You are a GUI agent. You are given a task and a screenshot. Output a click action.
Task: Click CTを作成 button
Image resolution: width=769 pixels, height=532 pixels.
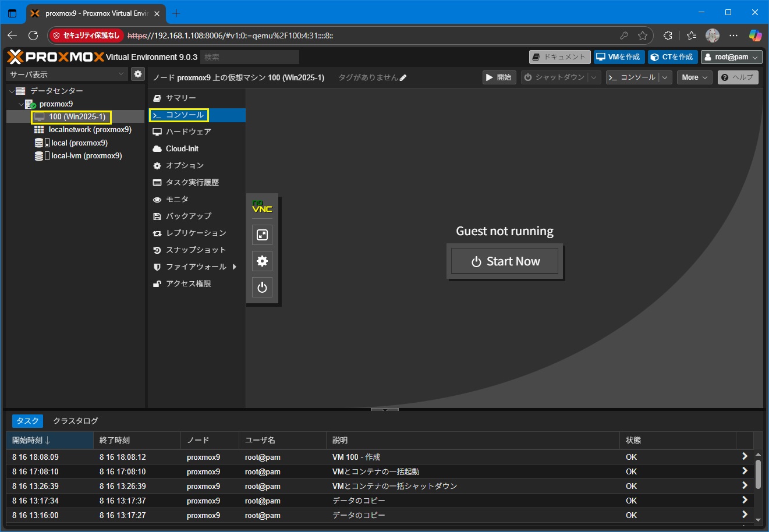tap(672, 56)
